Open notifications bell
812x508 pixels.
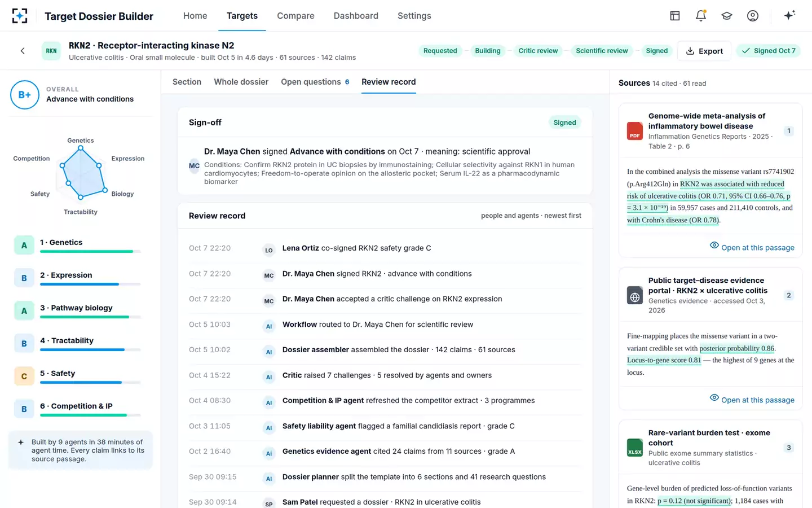(x=701, y=16)
